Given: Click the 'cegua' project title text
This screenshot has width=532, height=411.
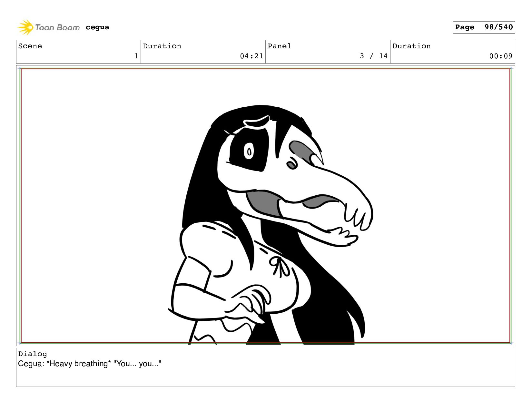Looking at the screenshot, I should (97, 27).
